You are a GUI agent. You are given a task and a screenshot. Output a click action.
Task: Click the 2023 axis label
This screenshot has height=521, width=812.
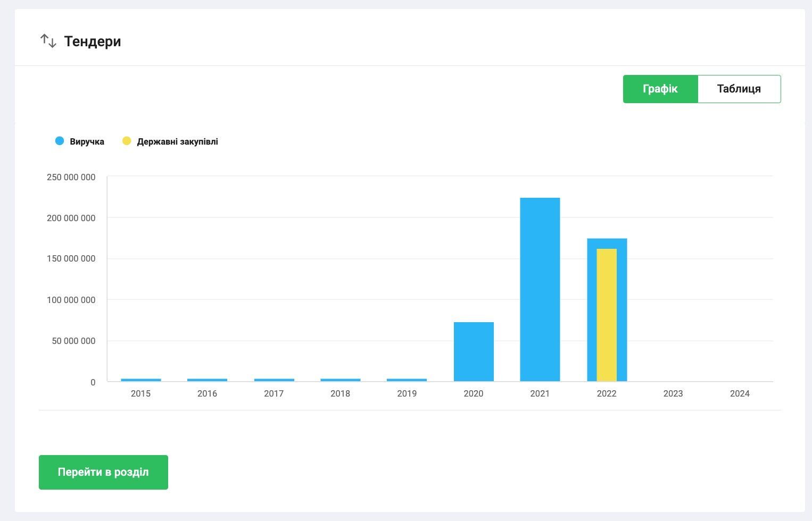673,393
